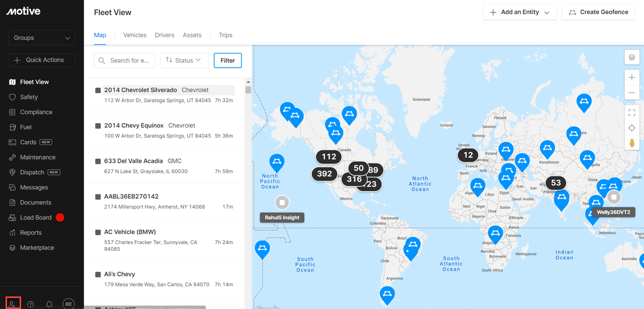Open Load Board section

pyautogui.click(x=36, y=218)
